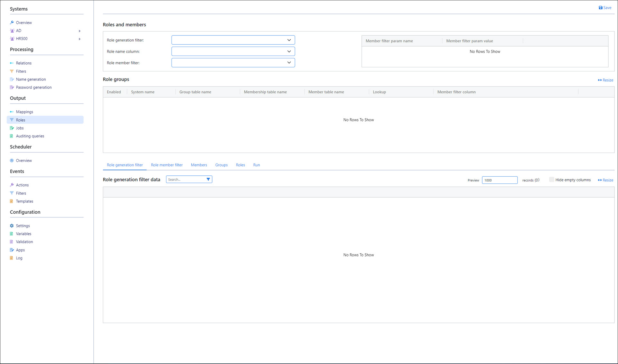
Task: Click the Apps icon under Configuration
Action: pyautogui.click(x=12, y=250)
